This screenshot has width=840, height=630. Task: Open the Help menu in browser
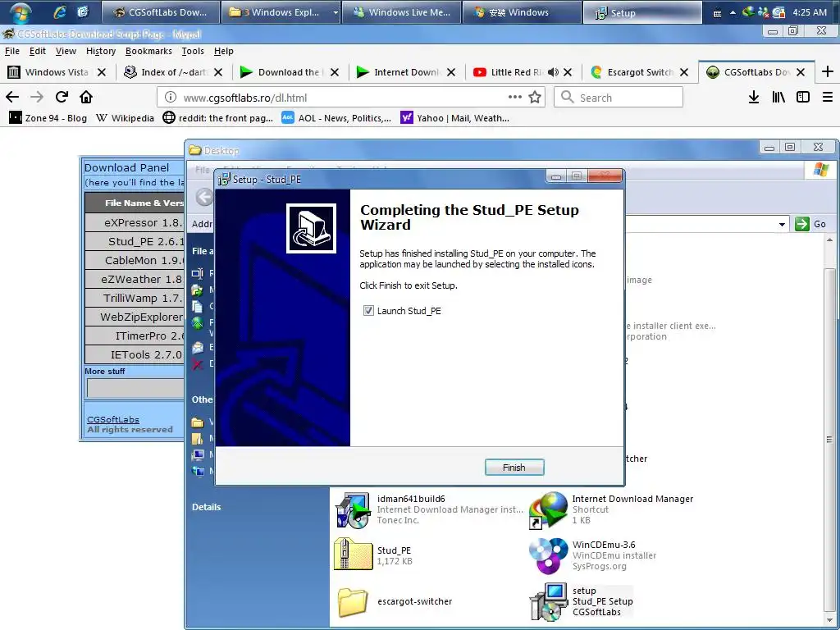[x=223, y=51]
